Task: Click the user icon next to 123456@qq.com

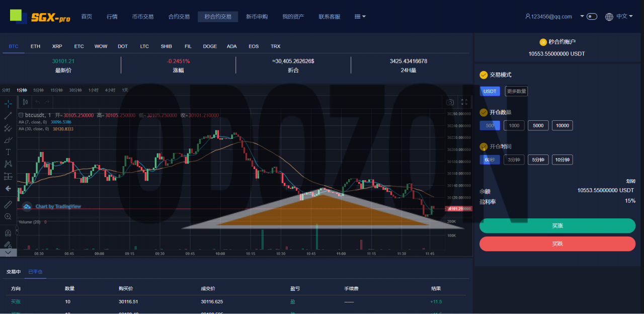Action: [x=528, y=16]
